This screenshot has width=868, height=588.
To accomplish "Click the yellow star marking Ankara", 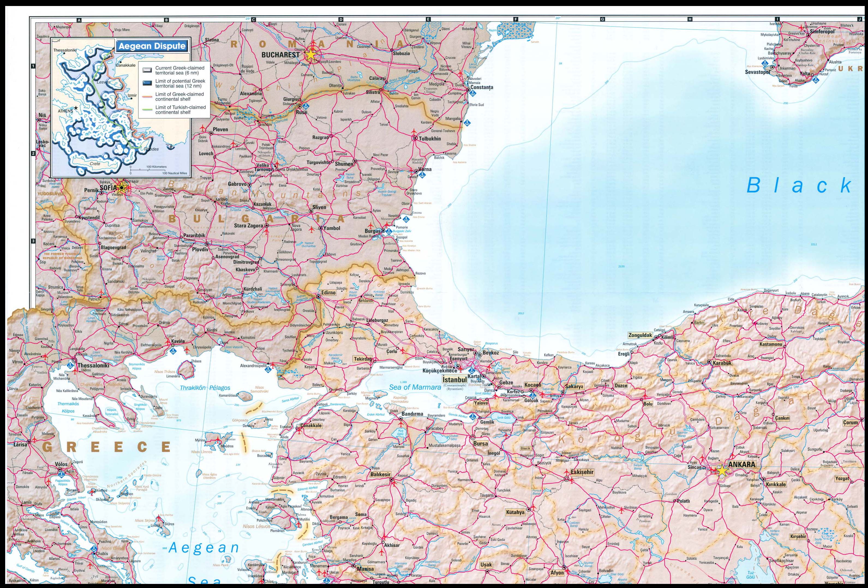I will coord(722,471).
